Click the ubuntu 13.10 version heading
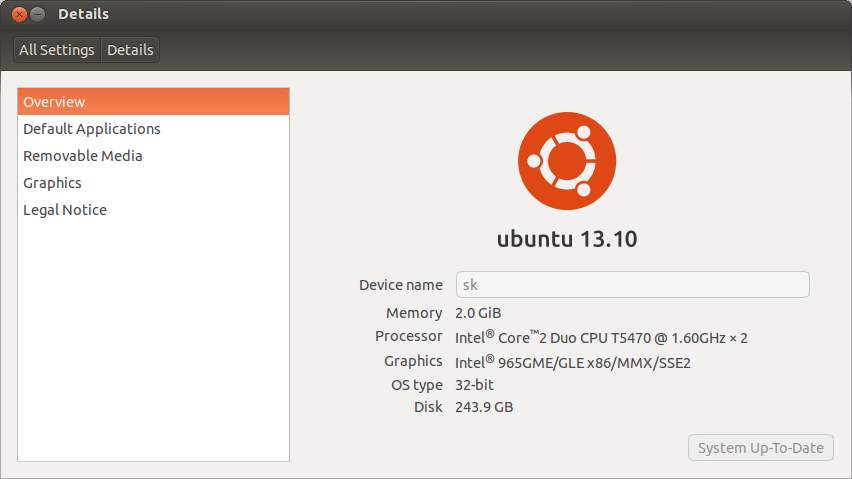The image size is (852, 479). pyautogui.click(x=567, y=239)
